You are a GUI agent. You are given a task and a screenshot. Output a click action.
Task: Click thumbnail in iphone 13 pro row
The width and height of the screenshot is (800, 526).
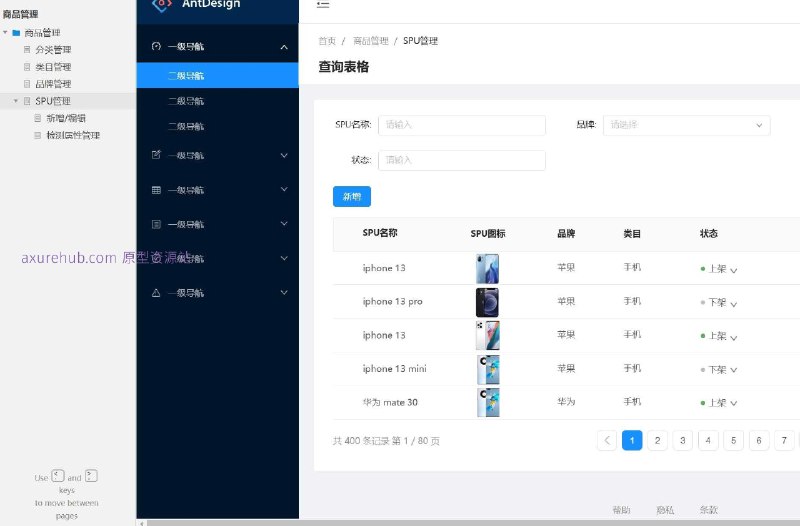coord(487,302)
